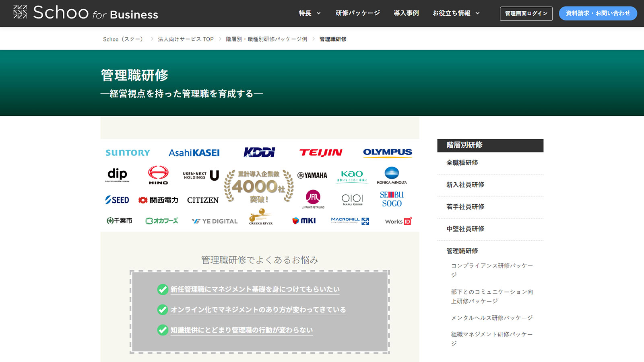Click checkmark beside 知識提供にとどまり
Viewport: 644px width, 362px height.
coord(163,330)
